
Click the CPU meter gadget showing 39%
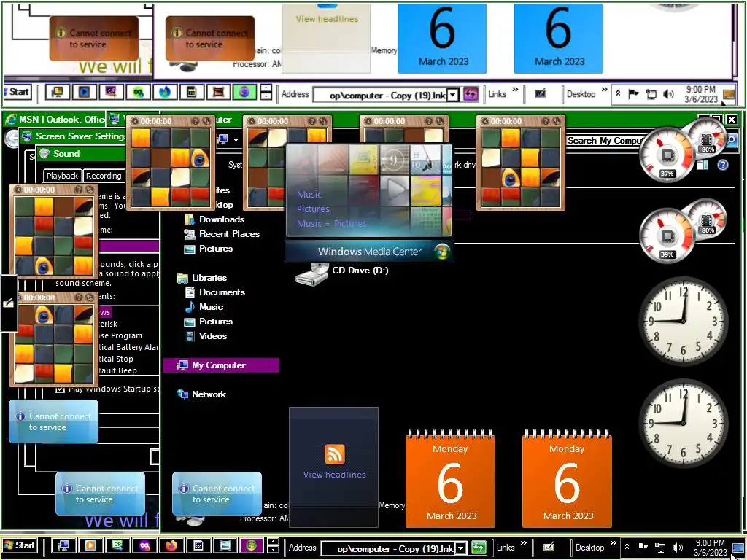click(x=667, y=236)
